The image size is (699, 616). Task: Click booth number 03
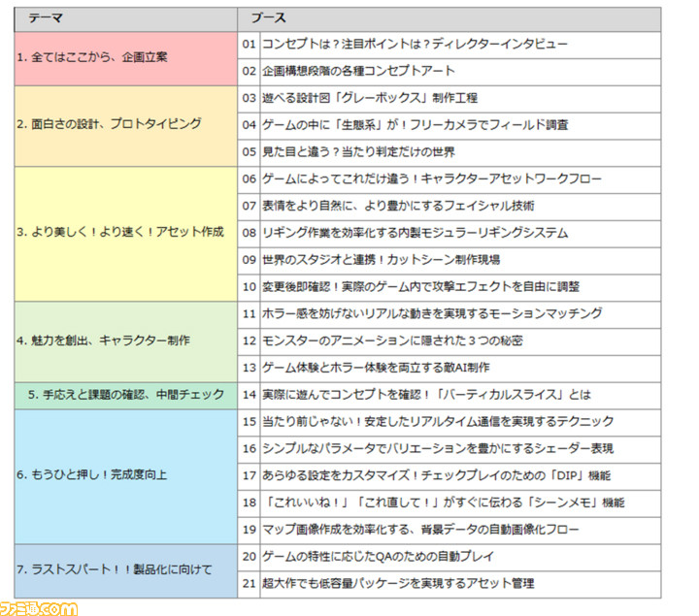click(250, 98)
